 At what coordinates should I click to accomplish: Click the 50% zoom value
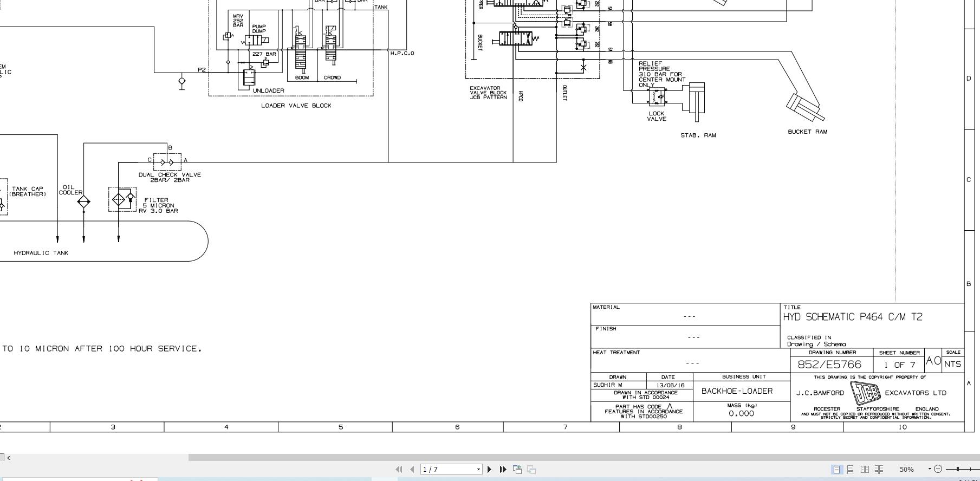[x=907, y=470]
